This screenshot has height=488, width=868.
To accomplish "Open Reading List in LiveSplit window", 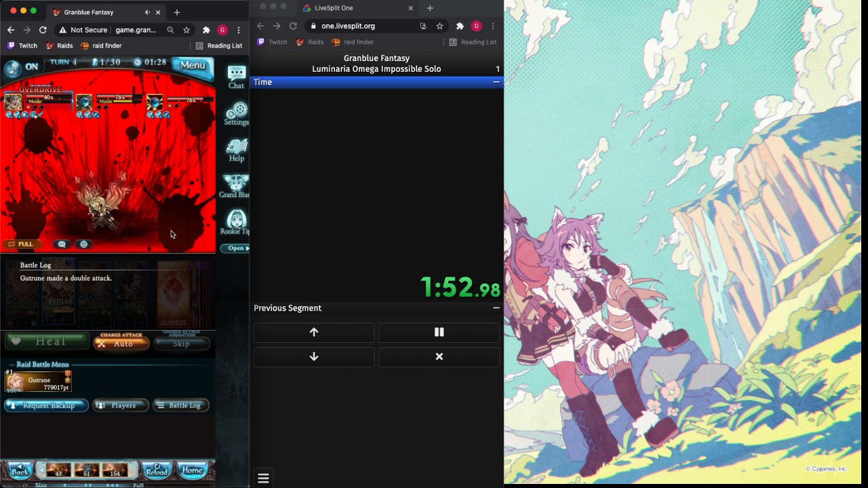I will pyautogui.click(x=473, y=42).
